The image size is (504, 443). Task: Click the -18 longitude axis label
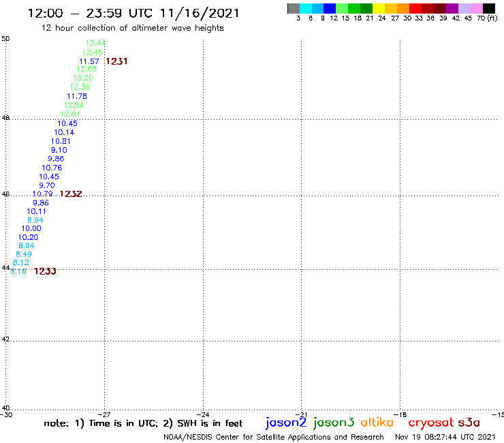pos(400,414)
